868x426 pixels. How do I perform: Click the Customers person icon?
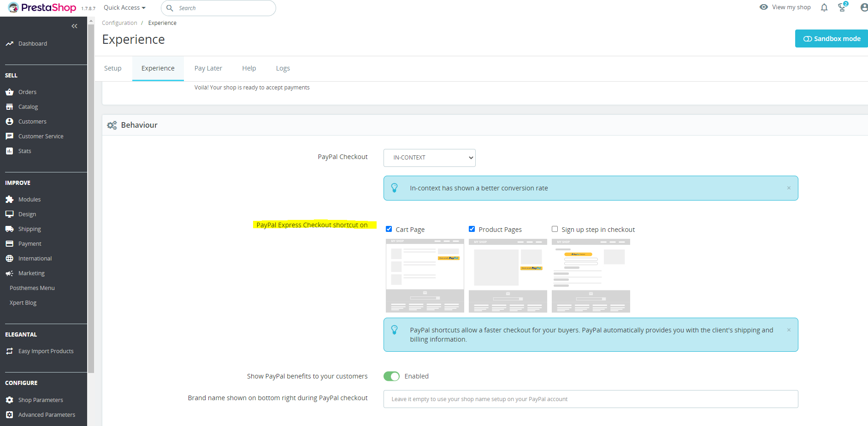[9, 122]
